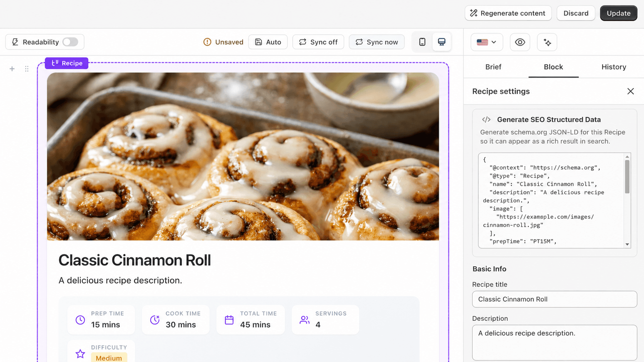Click the JSON box scrollbar thumb
The image size is (644, 362).
coord(627,177)
